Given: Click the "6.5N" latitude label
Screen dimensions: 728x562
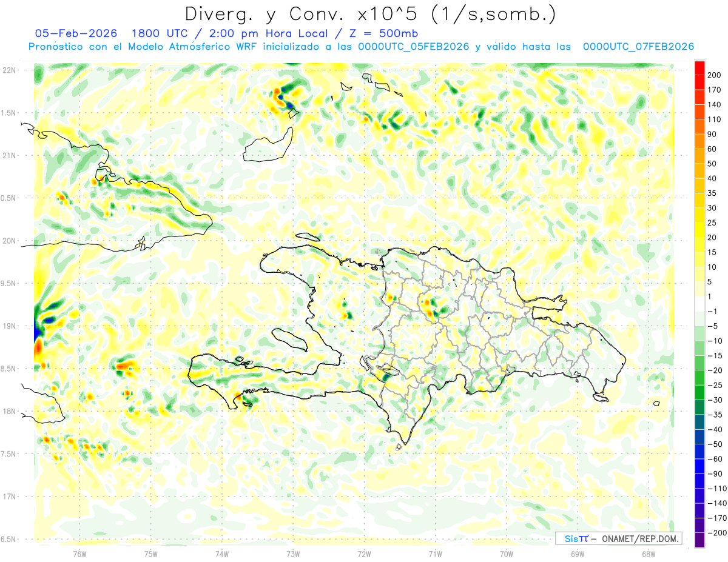Looking at the screenshot, I should pos(8,539).
